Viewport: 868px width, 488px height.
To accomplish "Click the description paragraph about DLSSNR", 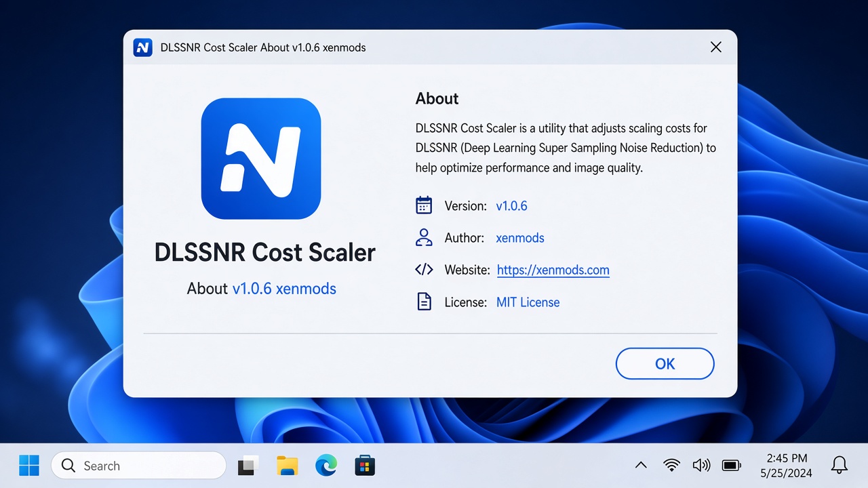I will [566, 148].
